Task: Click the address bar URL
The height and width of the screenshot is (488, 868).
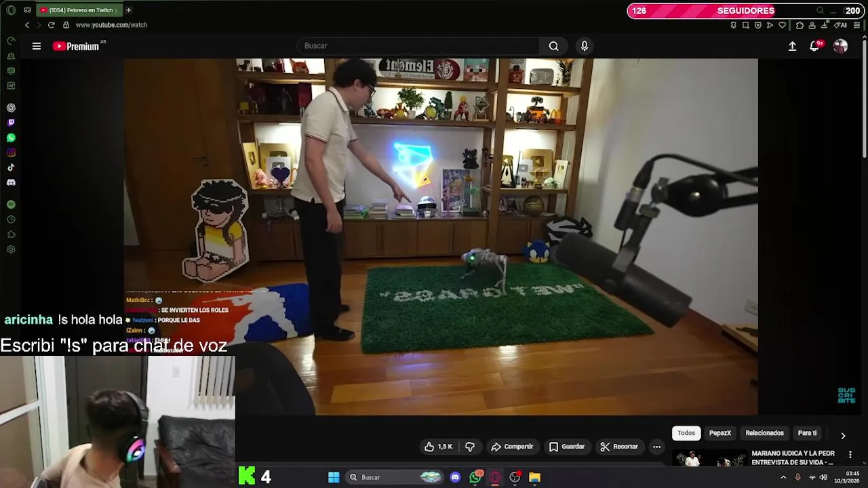Action: [111, 25]
